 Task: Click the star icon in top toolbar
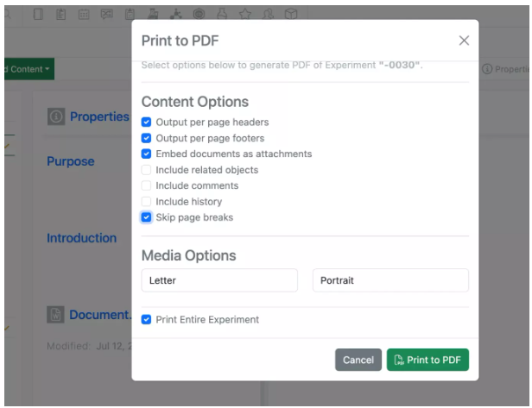pyautogui.click(x=245, y=14)
